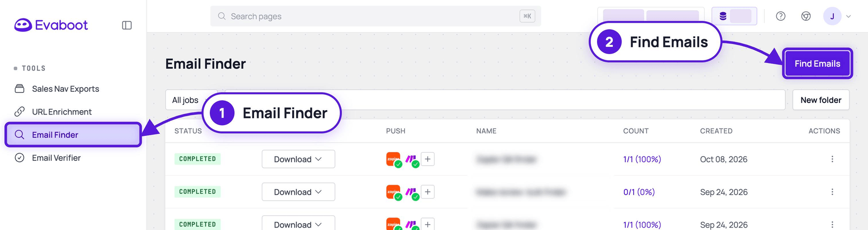This screenshot has height=230, width=868.
Task: Click COMPLETED status in Oct 08 row
Action: 198,159
